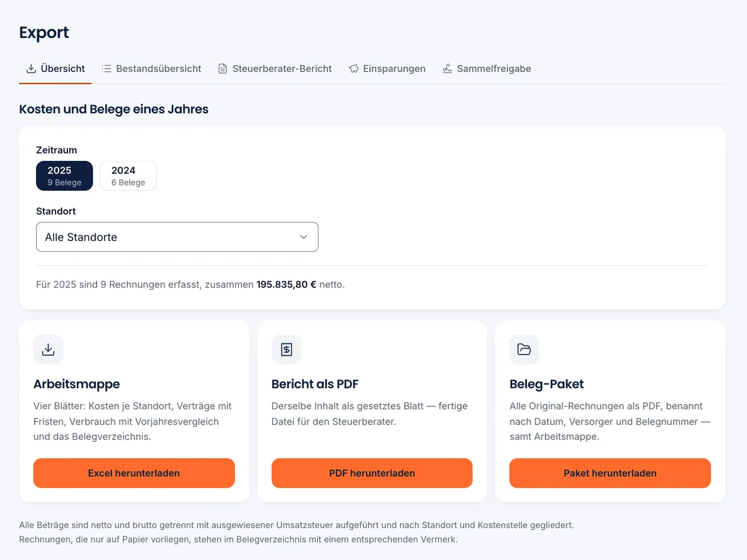Click the Bericht als PDF title

[315, 384]
